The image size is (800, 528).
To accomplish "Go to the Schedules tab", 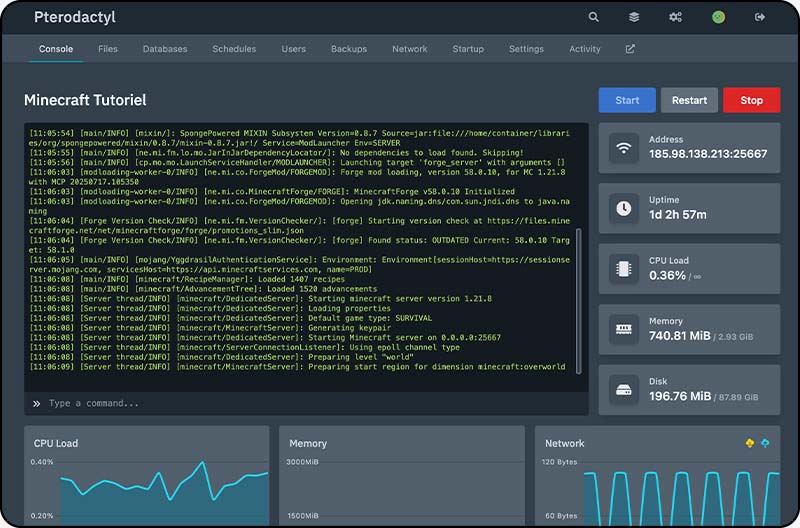I will (234, 49).
